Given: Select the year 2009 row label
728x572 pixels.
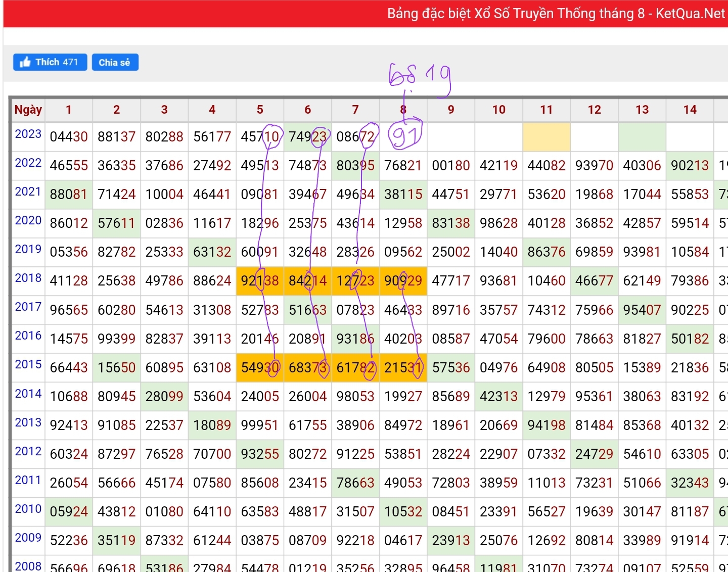Looking at the screenshot, I should (x=28, y=538).
